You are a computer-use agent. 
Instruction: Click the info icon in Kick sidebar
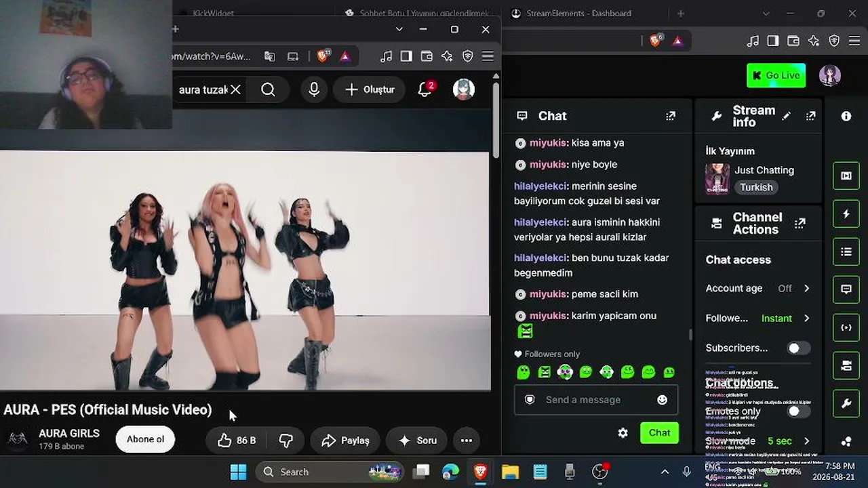pyautogui.click(x=846, y=116)
